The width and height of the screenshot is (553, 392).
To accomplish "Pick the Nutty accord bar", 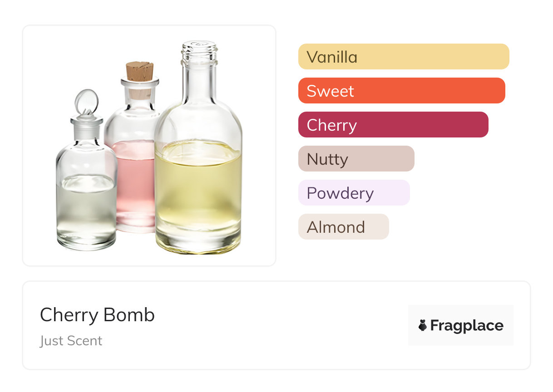I will (x=356, y=159).
